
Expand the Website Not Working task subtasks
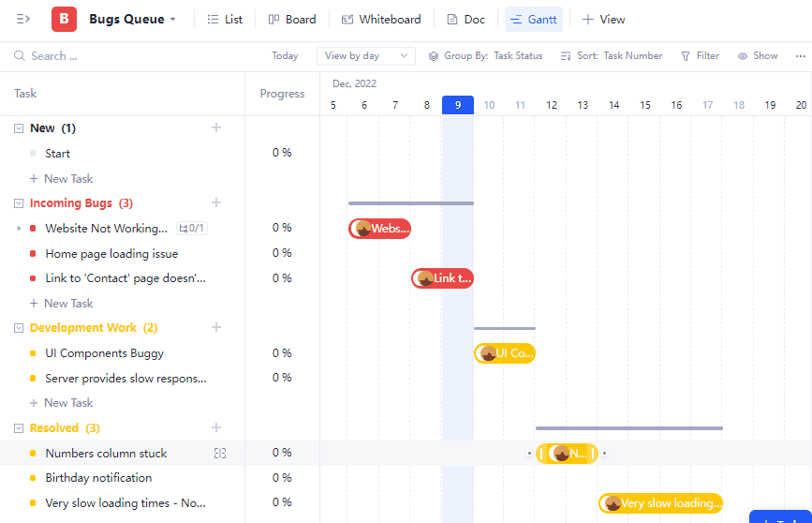[x=19, y=228]
